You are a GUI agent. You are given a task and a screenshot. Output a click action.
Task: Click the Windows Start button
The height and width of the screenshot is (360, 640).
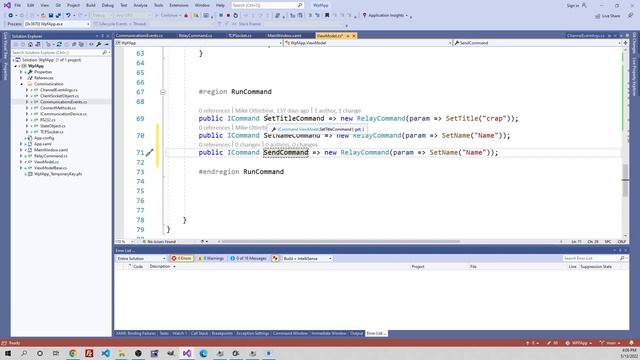(8, 353)
